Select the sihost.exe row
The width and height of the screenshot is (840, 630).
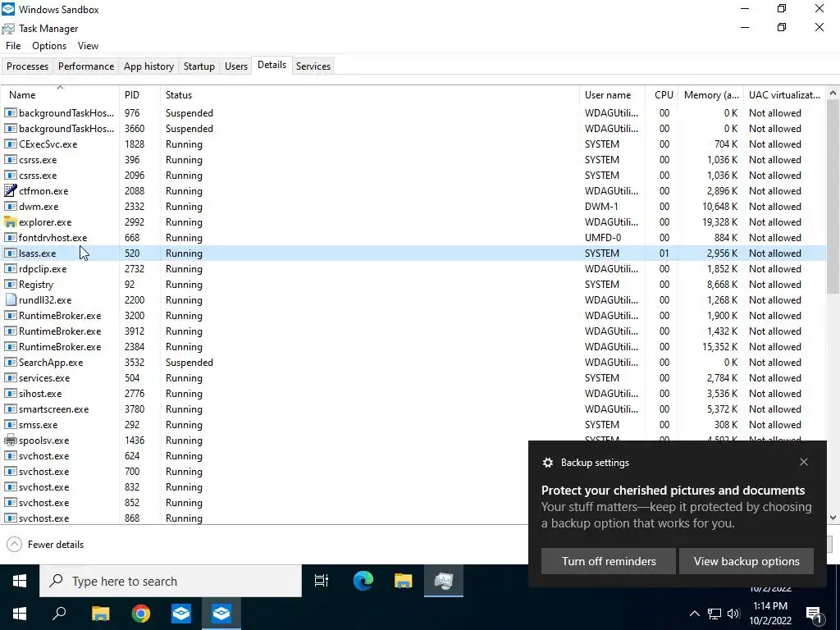tap(413, 394)
